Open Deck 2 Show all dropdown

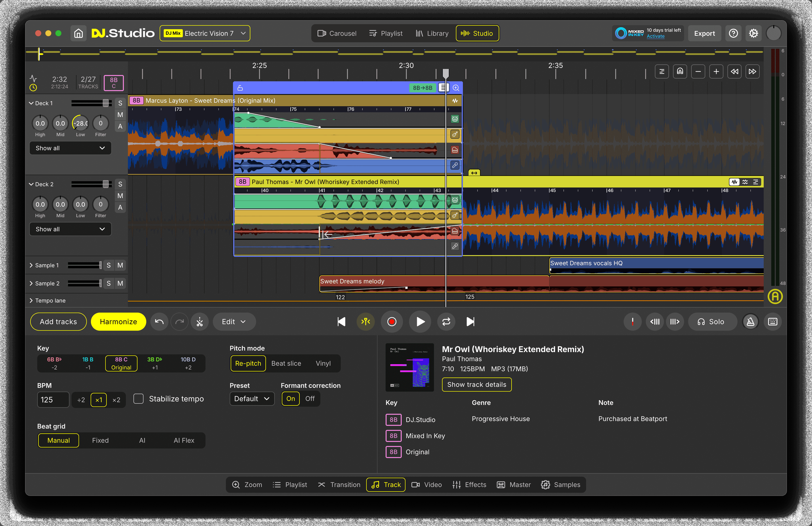(70, 229)
